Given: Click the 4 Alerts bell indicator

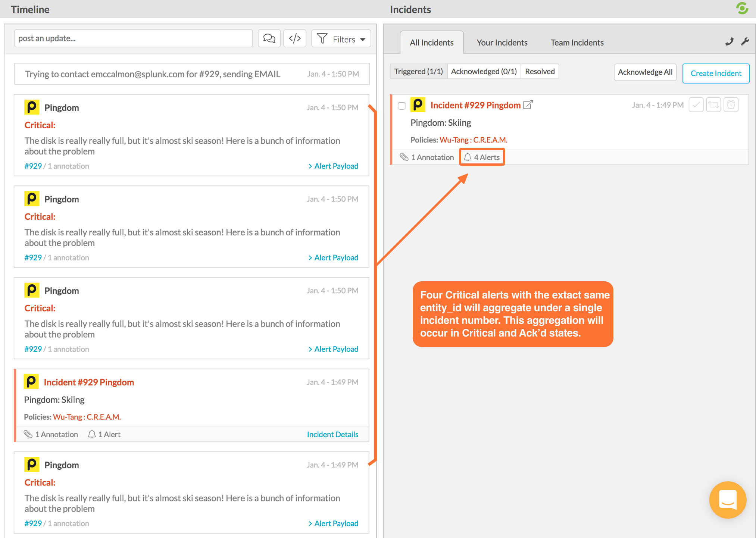Looking at the screenshot, I should coord(482,157).
